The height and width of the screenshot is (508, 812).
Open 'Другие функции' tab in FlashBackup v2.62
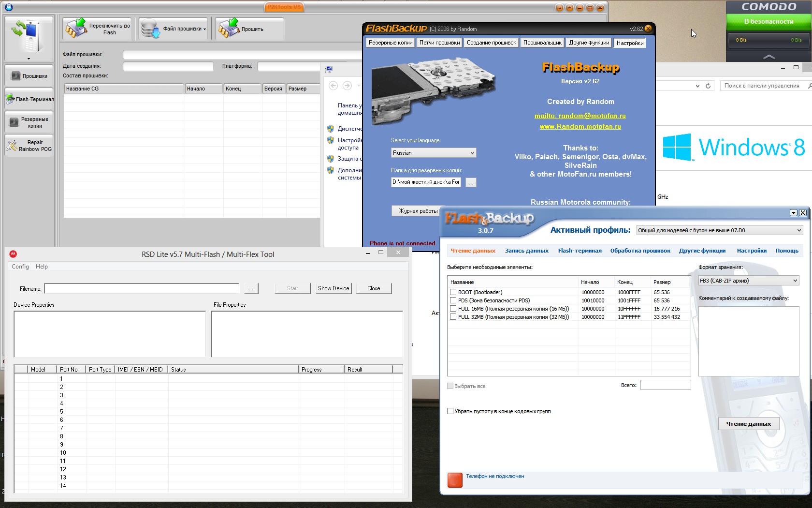click(x=589, y=43)
